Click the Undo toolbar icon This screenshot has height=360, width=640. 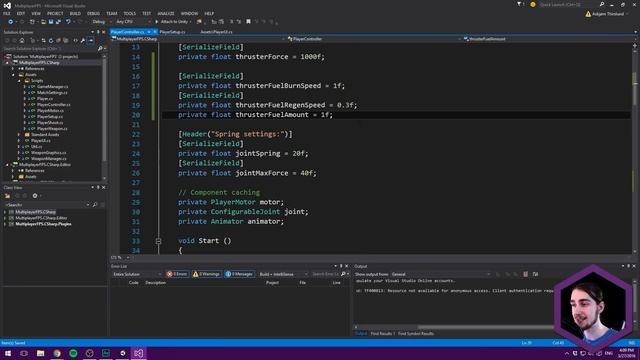tap(68, 22)
